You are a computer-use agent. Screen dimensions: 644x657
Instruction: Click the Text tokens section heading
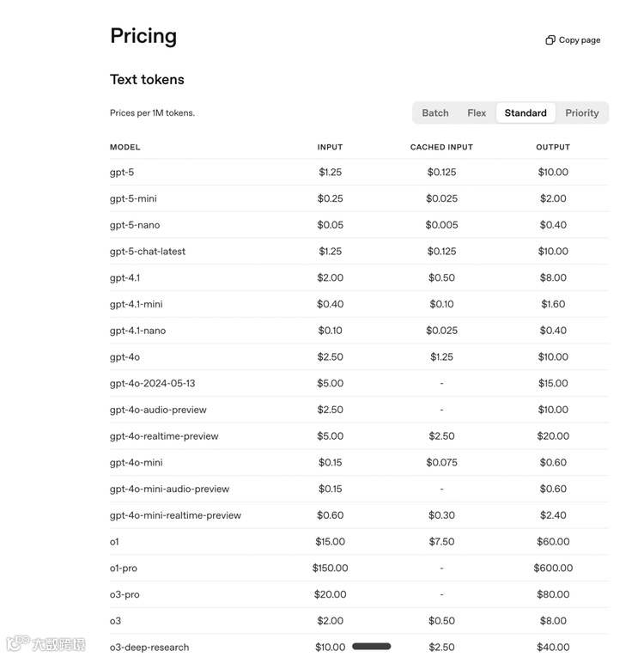pyautogui.click(x=147, y=80)
